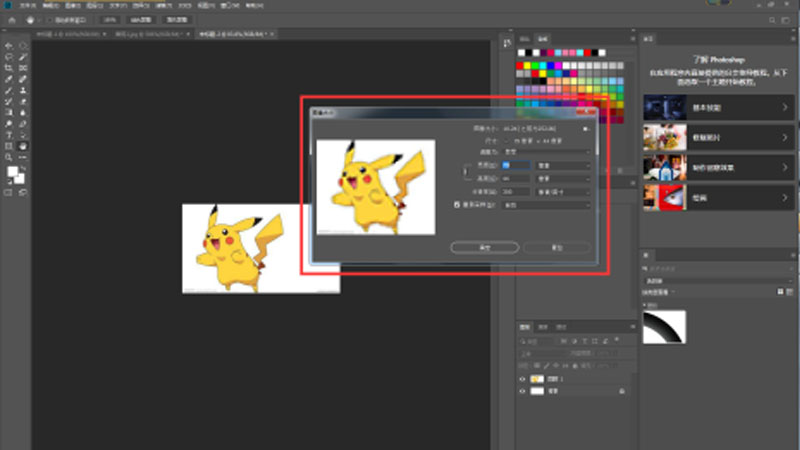Image resolution: width=800 pixels, height=450 pixels.
Task: Toggle Scroll All Windows checkbox
Action: coord(50,20)
